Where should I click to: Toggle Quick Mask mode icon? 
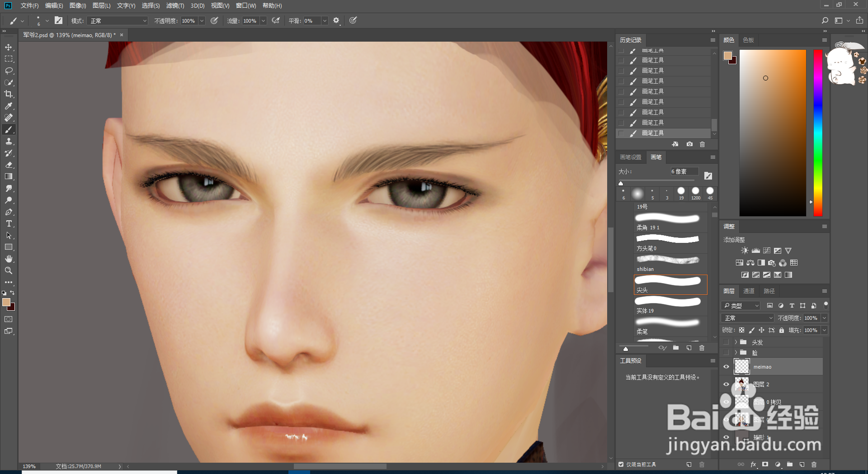pos(9,319)
